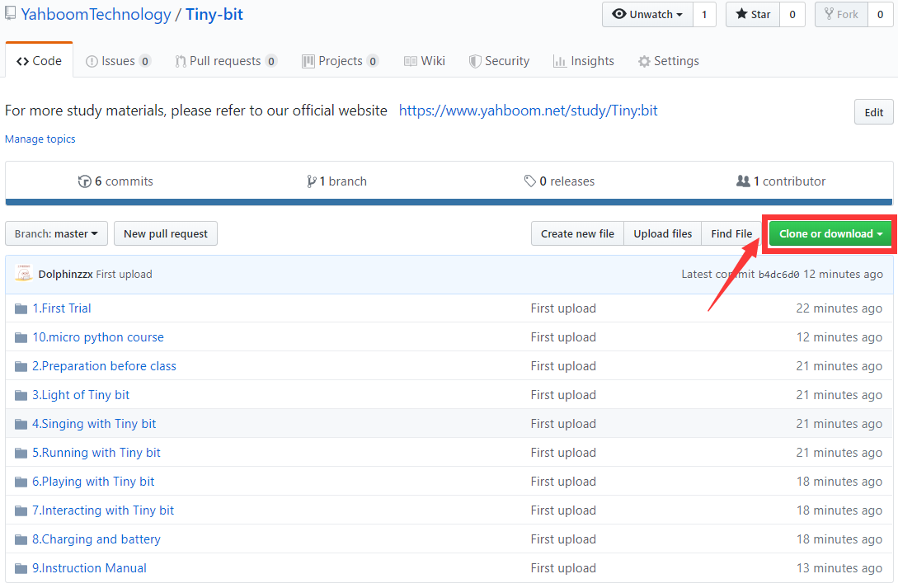Click '22 minutes ago' in 1.First Trial row
This screenshot has width=898, height=588.
tap(839, 308)
